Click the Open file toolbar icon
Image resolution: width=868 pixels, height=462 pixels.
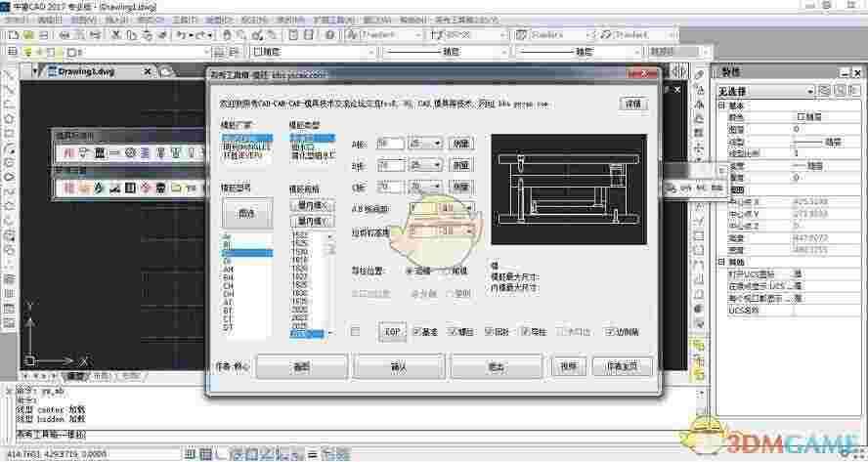pos(27,35)
